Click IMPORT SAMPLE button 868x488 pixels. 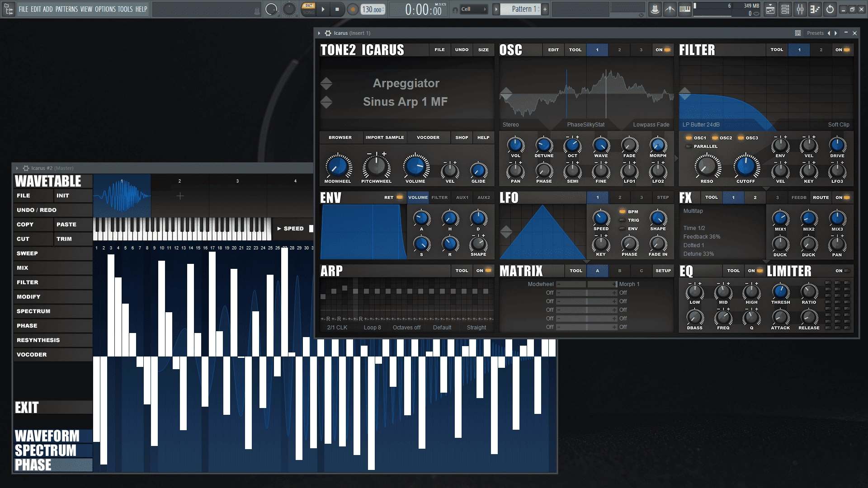(x=385, y=137)
